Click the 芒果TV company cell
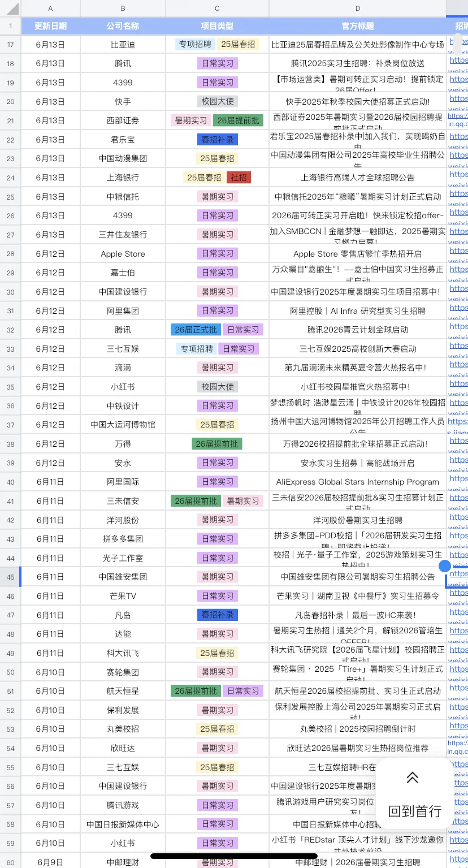 123,596
